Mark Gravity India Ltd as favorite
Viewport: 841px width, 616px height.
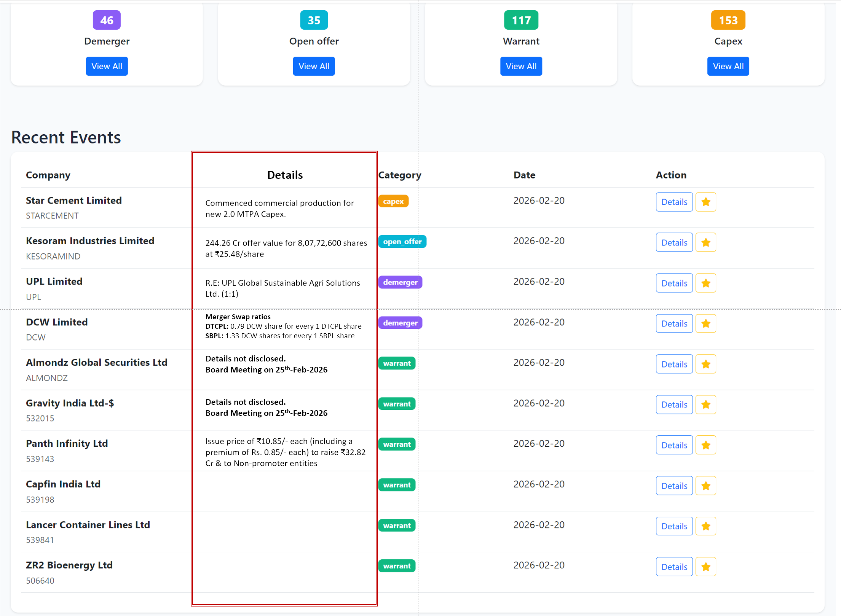[705, 404]
